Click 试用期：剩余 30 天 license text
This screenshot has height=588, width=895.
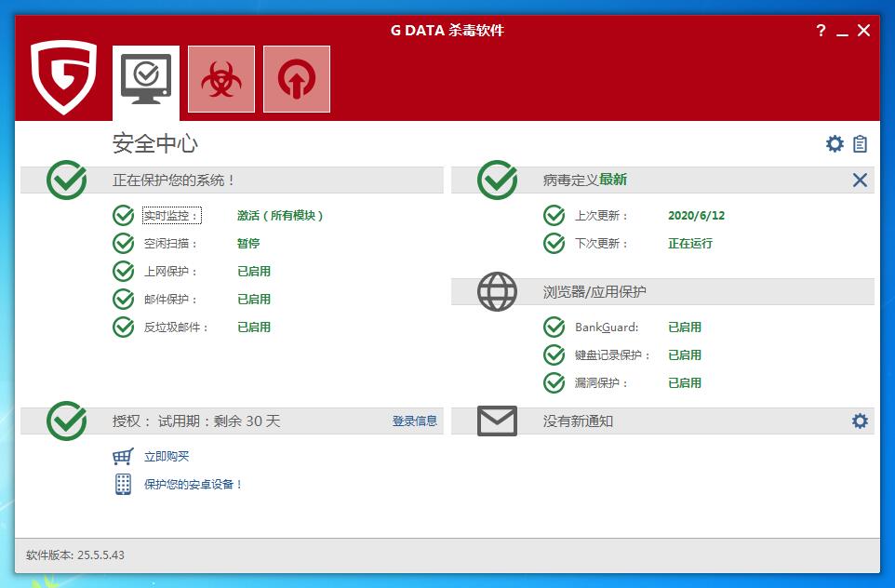tap(220, 421)
